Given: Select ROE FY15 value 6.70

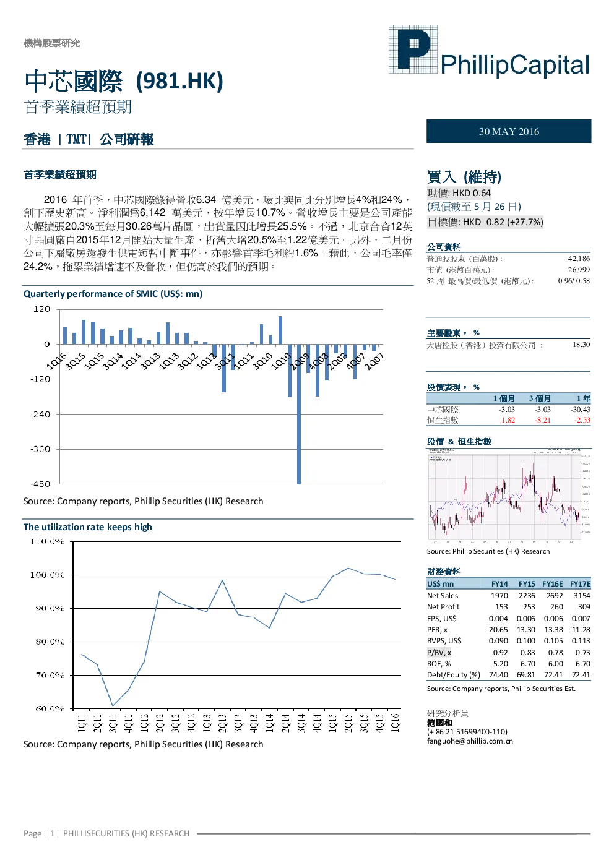Looking at the screenshot, I should point(527,664).
